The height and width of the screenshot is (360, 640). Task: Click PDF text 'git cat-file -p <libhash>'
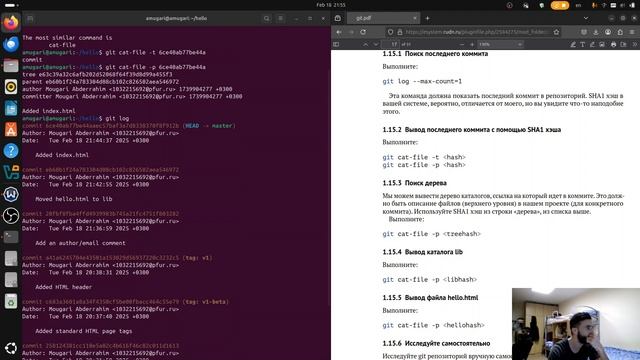pyautogui.click(x=429, y=280)
